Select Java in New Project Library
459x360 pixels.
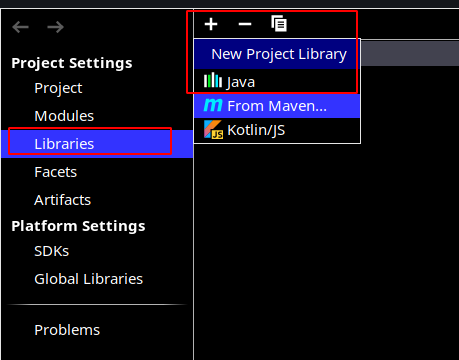coord(277,82)
